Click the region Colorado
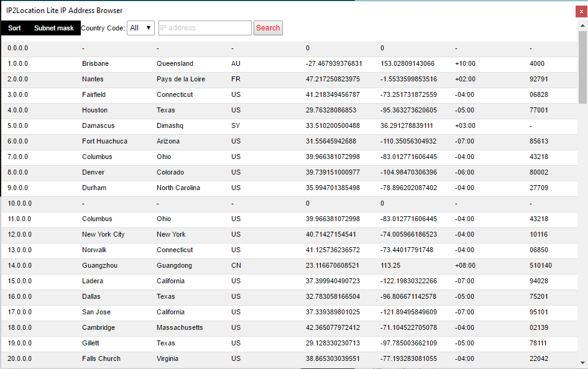Viewport: 588px width, 369px height. click(170, 172)
